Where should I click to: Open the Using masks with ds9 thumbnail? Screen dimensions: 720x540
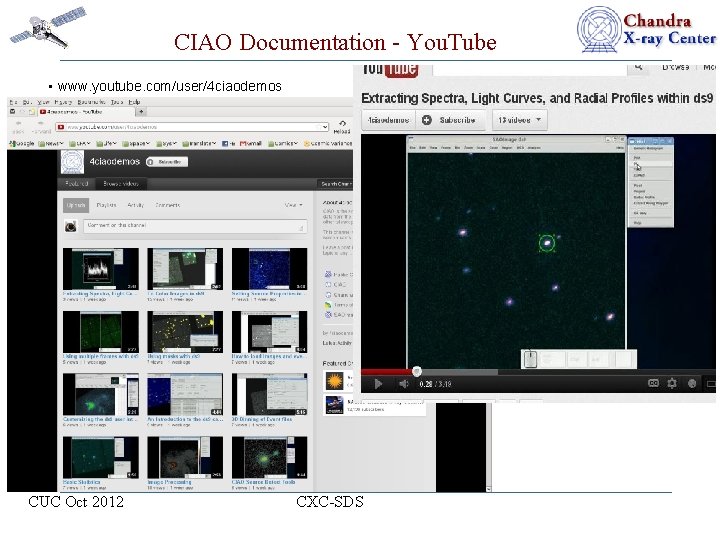click(185, 332)
